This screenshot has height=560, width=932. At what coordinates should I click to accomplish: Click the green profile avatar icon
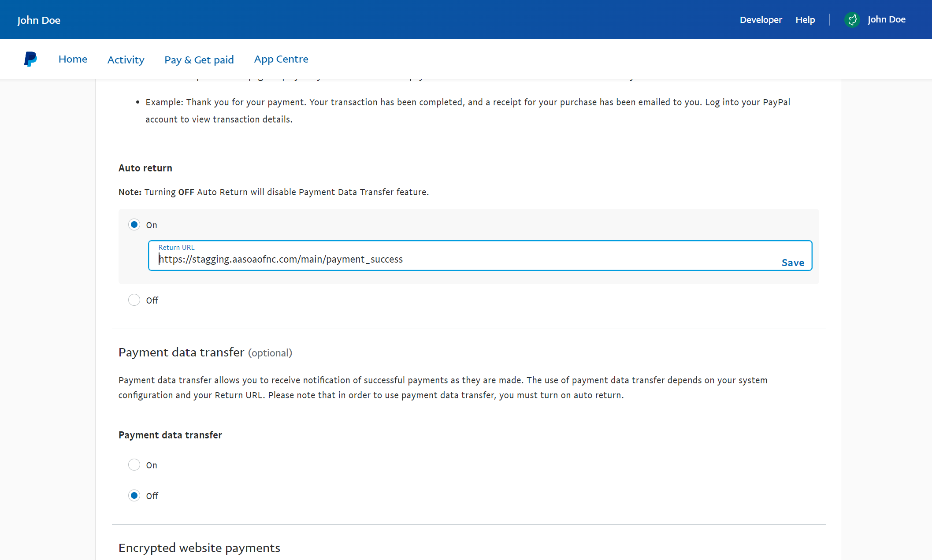tap(852, 20)
